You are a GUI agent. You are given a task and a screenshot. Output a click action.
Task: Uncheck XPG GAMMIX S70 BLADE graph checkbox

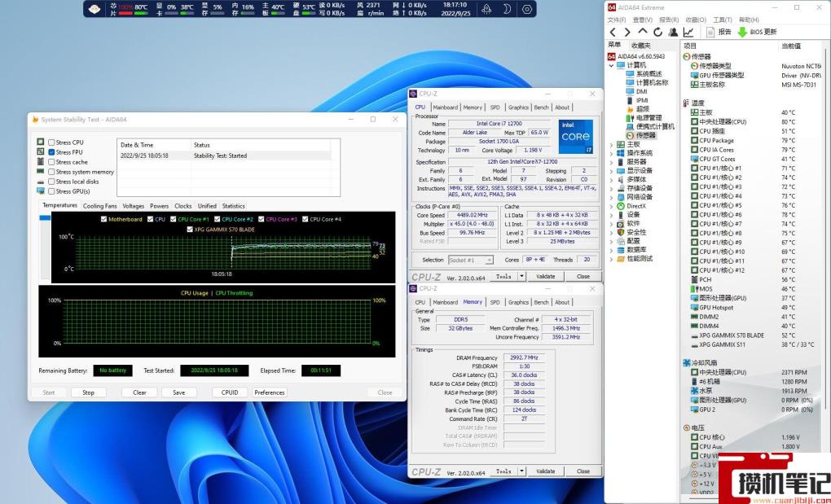pyautogui.click(x=190, y=230)
